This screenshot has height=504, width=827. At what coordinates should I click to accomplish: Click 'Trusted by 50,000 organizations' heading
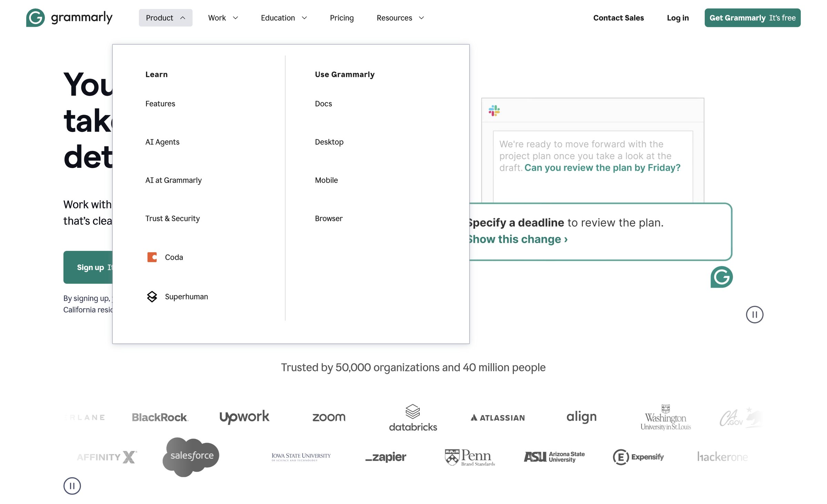click(x=413, y=367)
